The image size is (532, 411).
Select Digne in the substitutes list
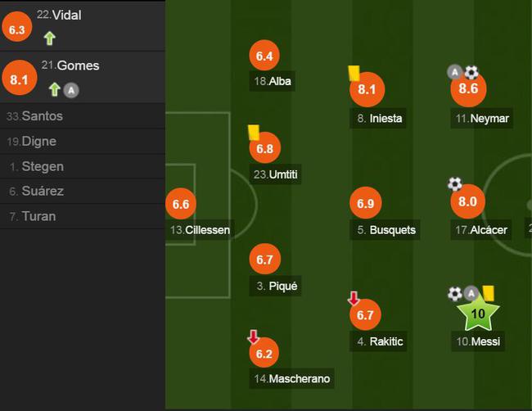38,142
